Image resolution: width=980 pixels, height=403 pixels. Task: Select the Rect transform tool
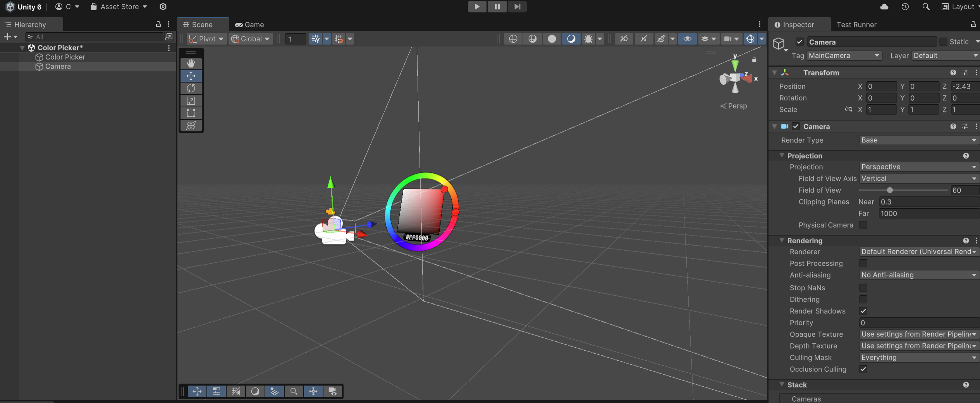191,113
